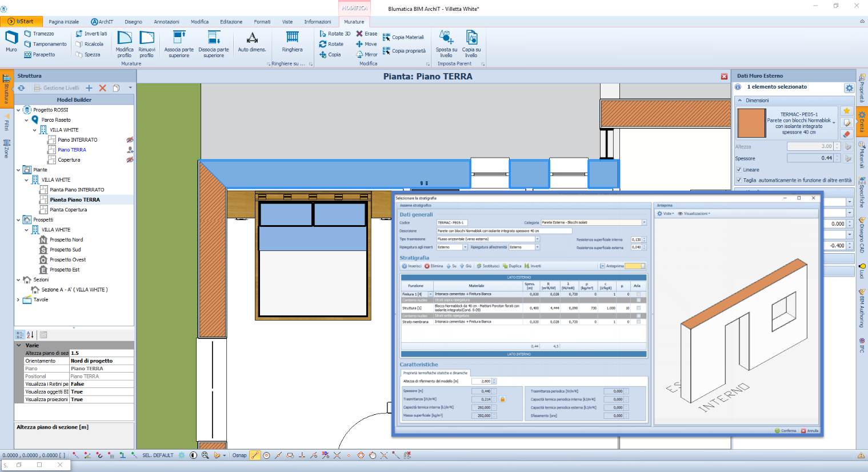
Task: Use the Spezza split tool
Action: tap(88, 55)
